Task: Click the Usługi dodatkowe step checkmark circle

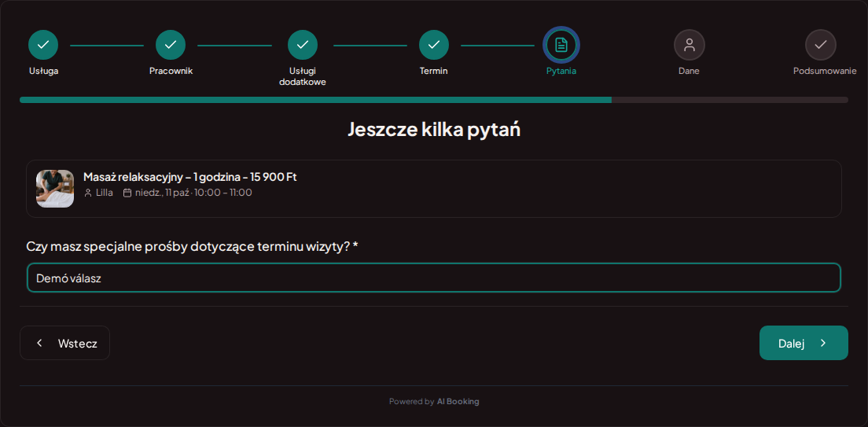Action: point(303,45)
